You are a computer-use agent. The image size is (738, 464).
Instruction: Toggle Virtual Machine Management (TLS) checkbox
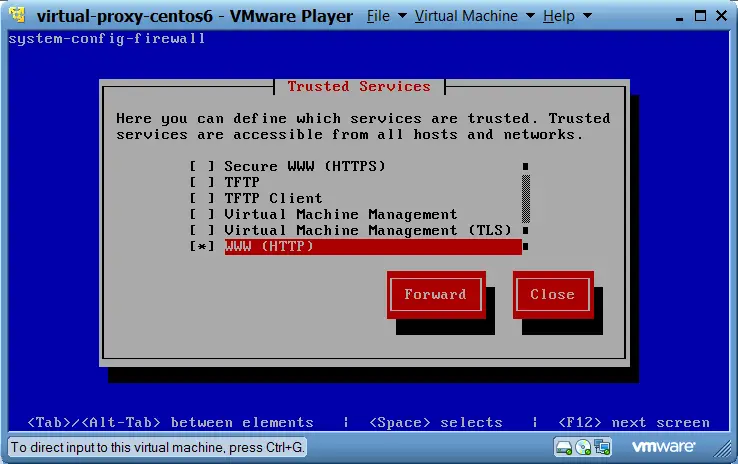click(x=202, y=230)
